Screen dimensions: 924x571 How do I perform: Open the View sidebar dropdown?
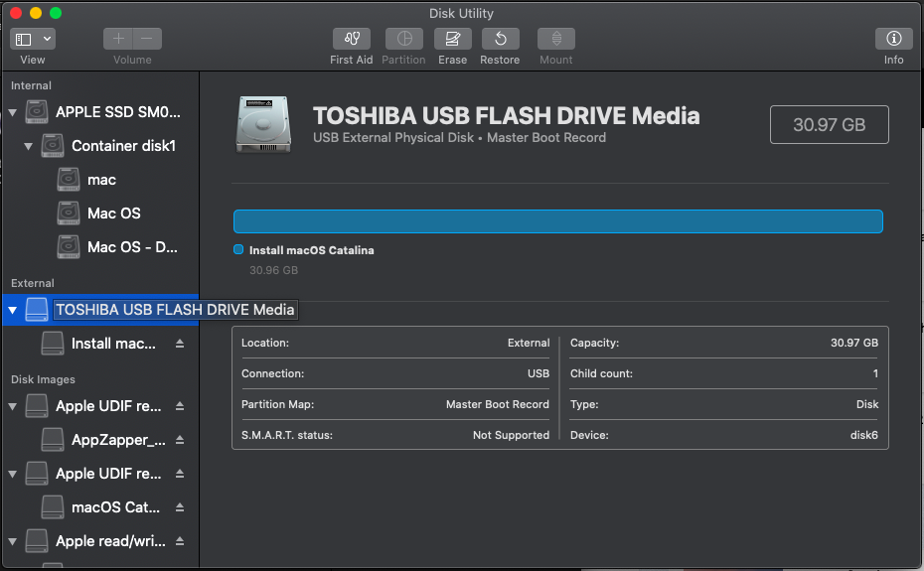33,39
